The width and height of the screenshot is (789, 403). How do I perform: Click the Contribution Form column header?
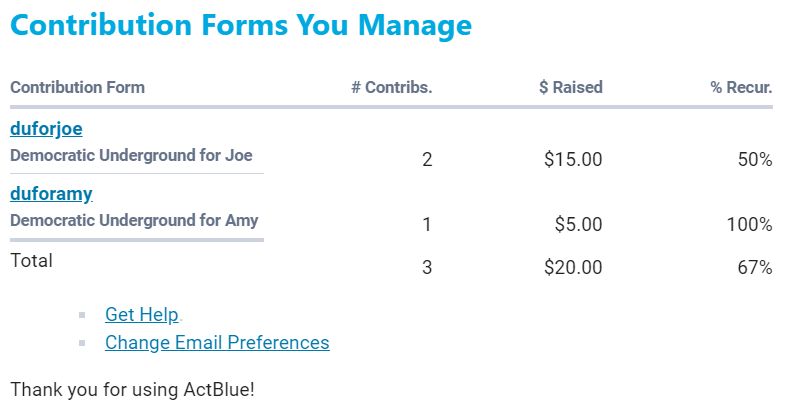77,87
